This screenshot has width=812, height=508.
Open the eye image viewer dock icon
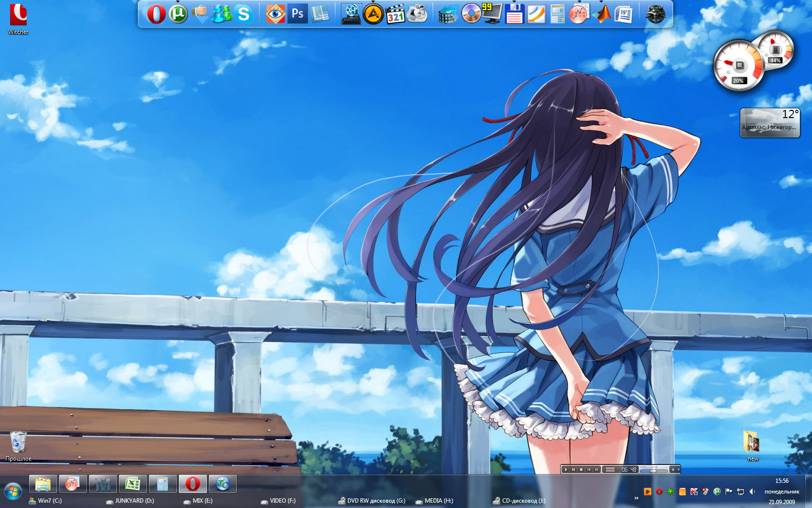275,14
